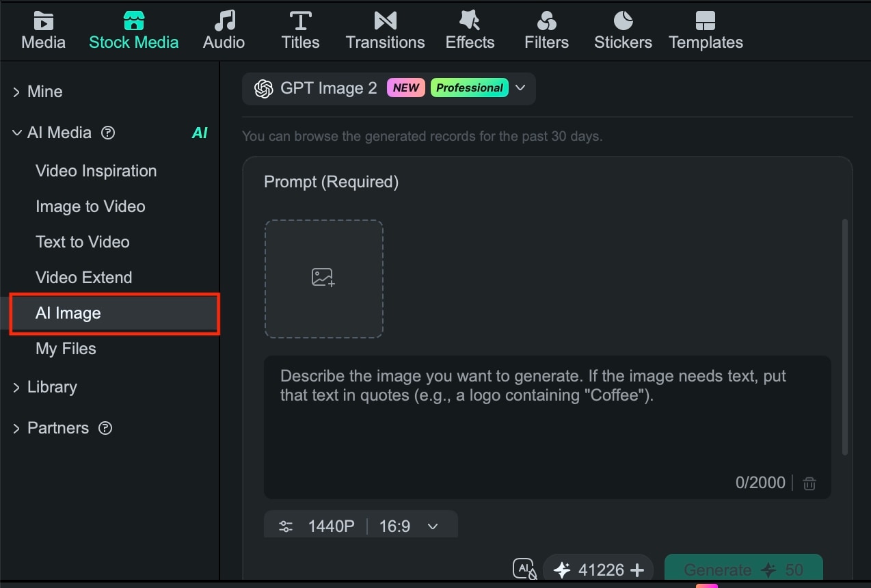Click the 0/2000 character counter
Viewport: 871px width, 588px height.
click(x=760, y=483)
